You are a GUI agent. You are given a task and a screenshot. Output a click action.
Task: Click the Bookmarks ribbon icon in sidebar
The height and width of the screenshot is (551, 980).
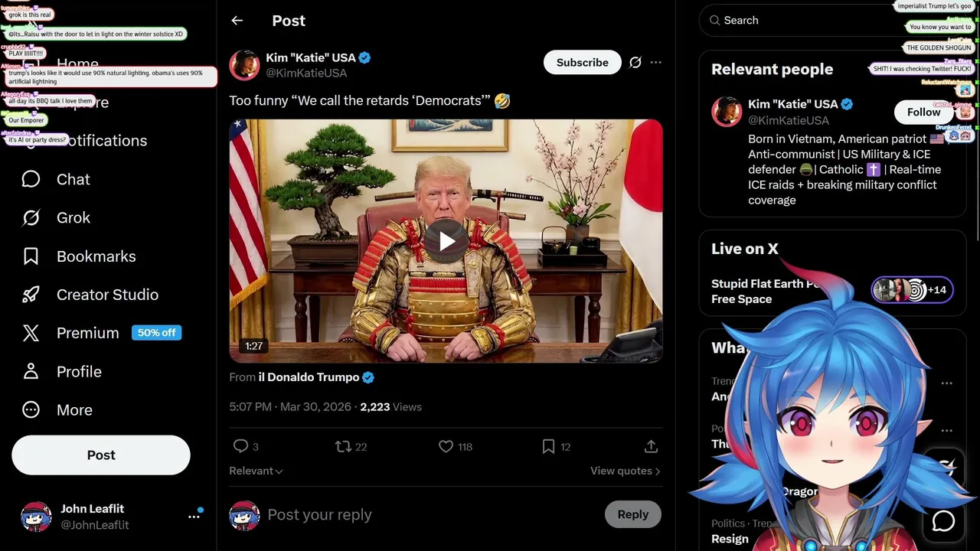point(31,256)
